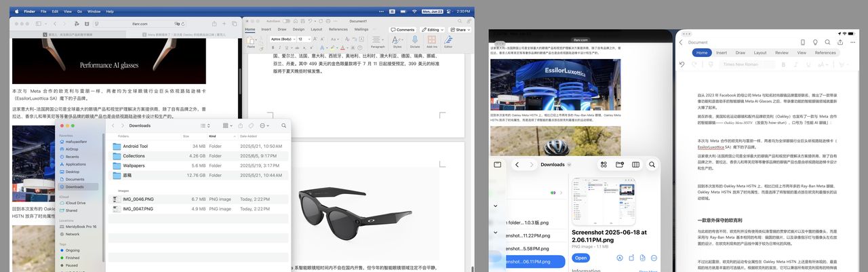Select Home tab in iPad Word

(701, 52)
